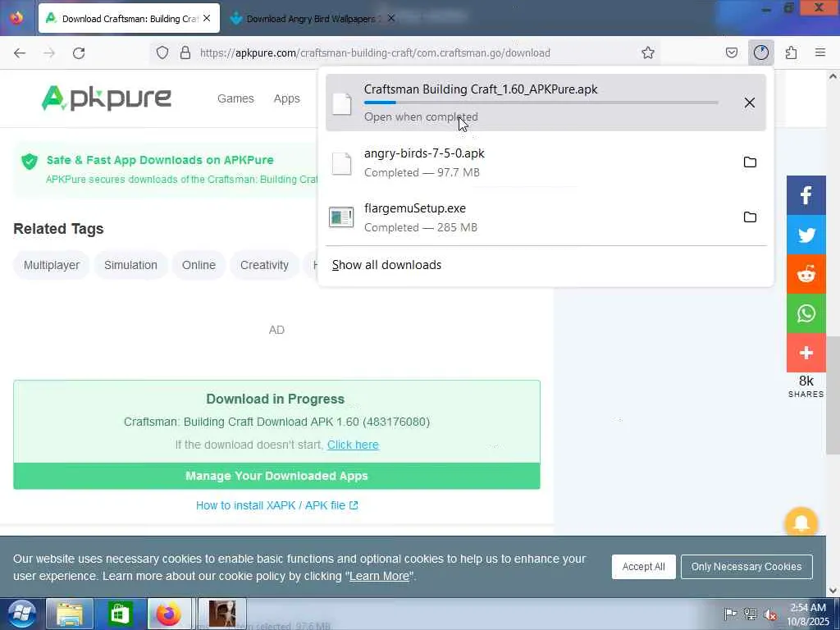Share page on Facebook
Image resolution: width=840 pixels, height=630 pixels.
click(806, 195)
